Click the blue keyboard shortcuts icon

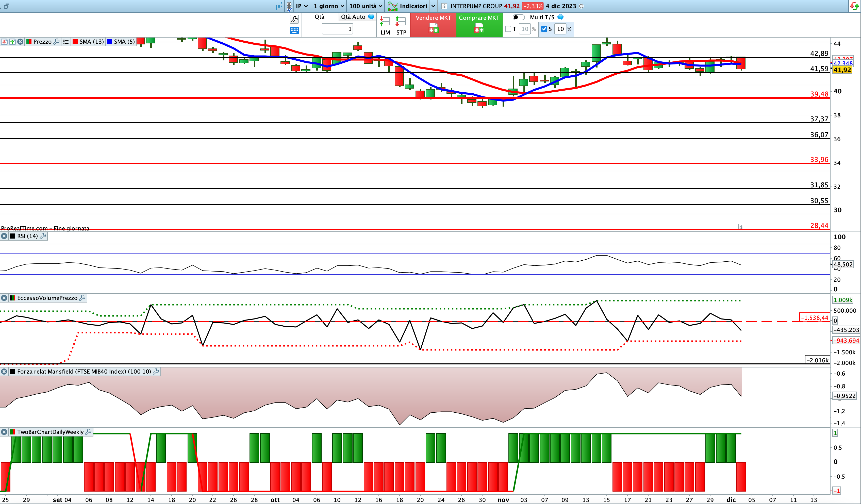click(294, 30)
